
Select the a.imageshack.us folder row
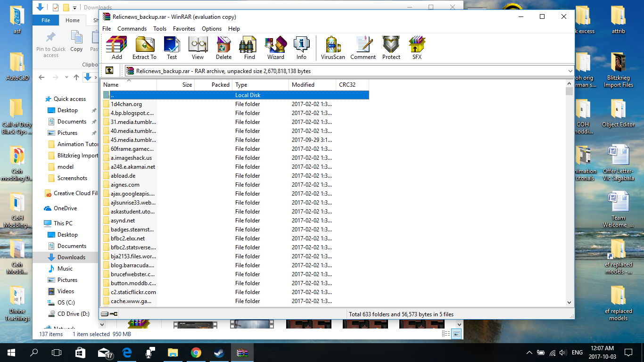pyautogui.click(x=235, y=158)
